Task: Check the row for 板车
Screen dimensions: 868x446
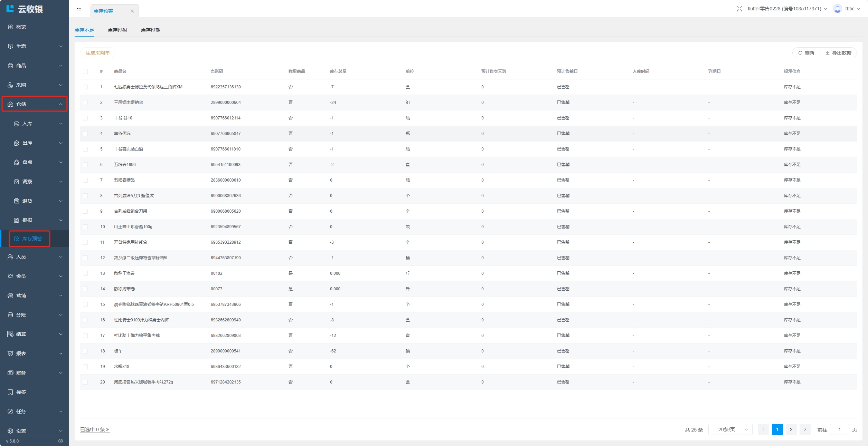Action: coord(85,351)
